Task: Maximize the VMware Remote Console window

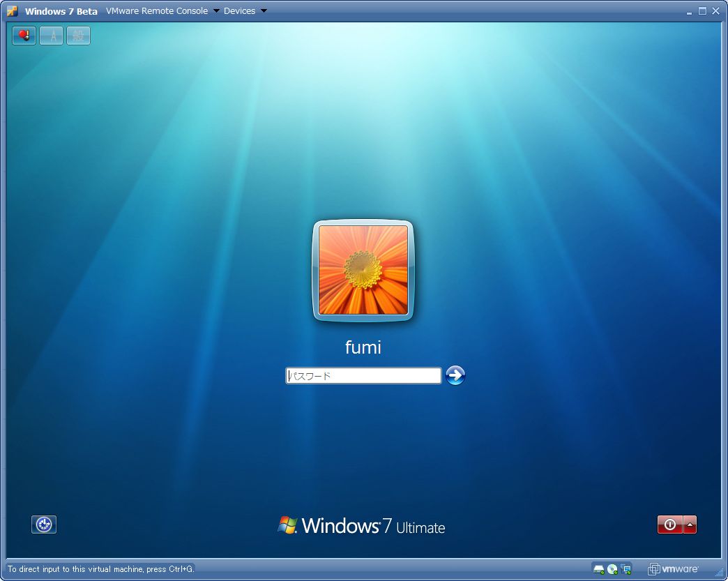Action: click(x=702, y=11)
